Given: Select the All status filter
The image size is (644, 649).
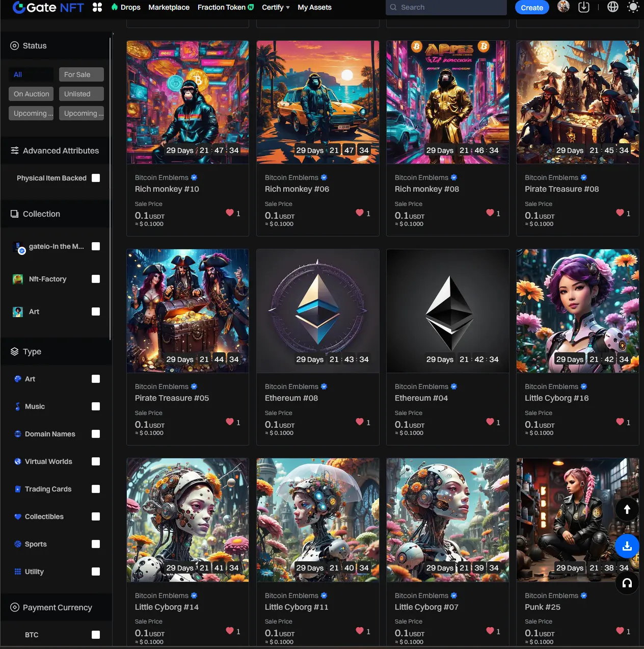Looking at the screenshot, I should (x=31, y=74).
